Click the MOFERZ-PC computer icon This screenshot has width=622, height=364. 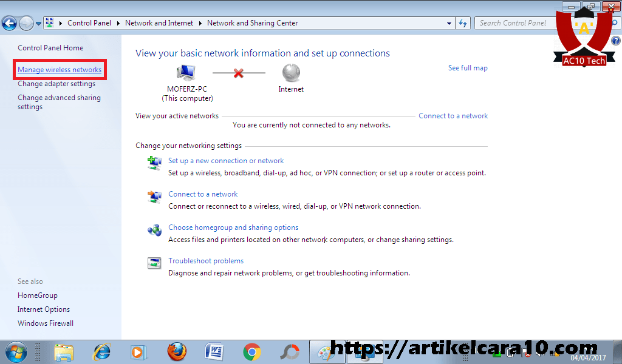(186, 73)
